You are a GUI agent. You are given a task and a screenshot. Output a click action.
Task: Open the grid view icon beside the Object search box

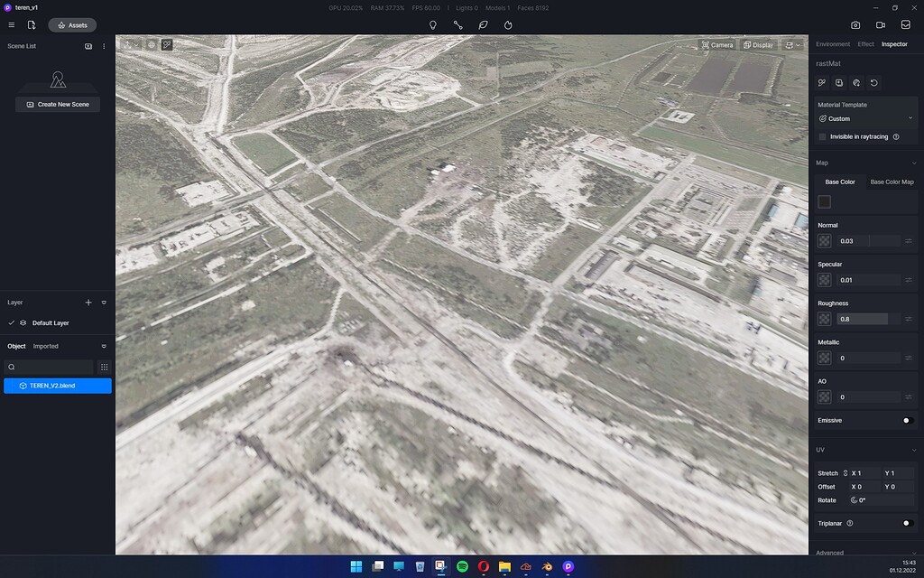click(x=105, y=367)
